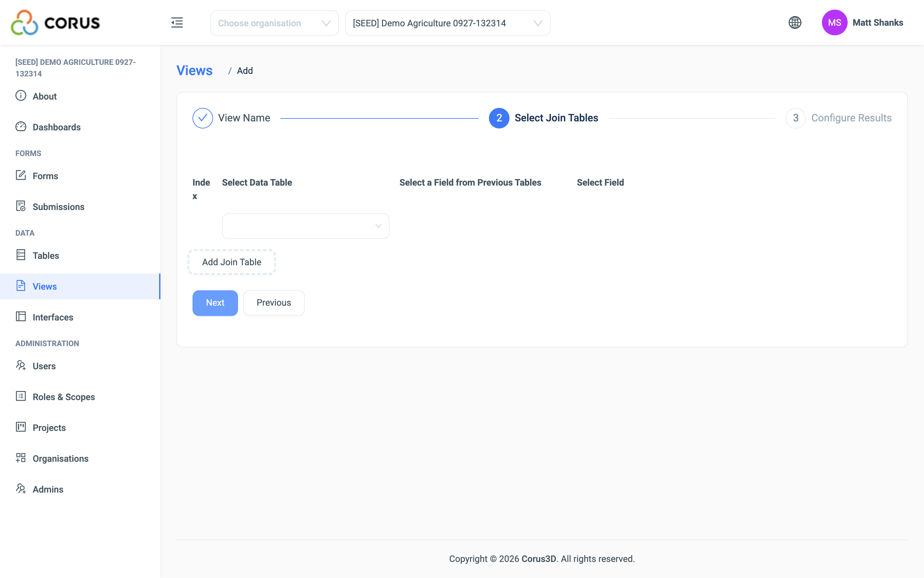Click the Select Field column header
The width and height of the screenshot is (924, 578).
[x=600, y=182]
